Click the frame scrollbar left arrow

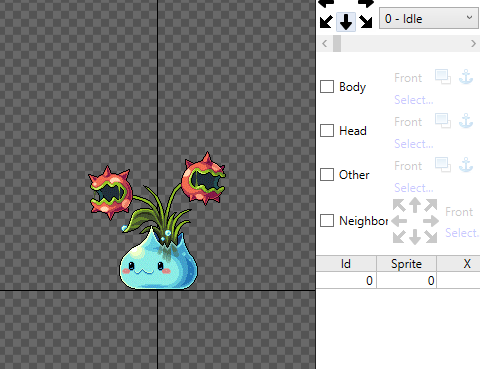[325, 44]
